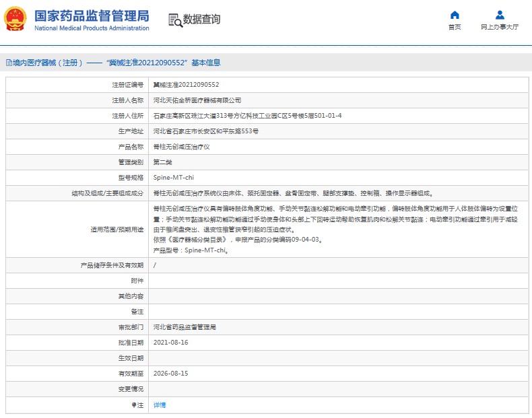Click the 数据查询 heading text
This screenshot has height=418, width=532.
[201, 20]
